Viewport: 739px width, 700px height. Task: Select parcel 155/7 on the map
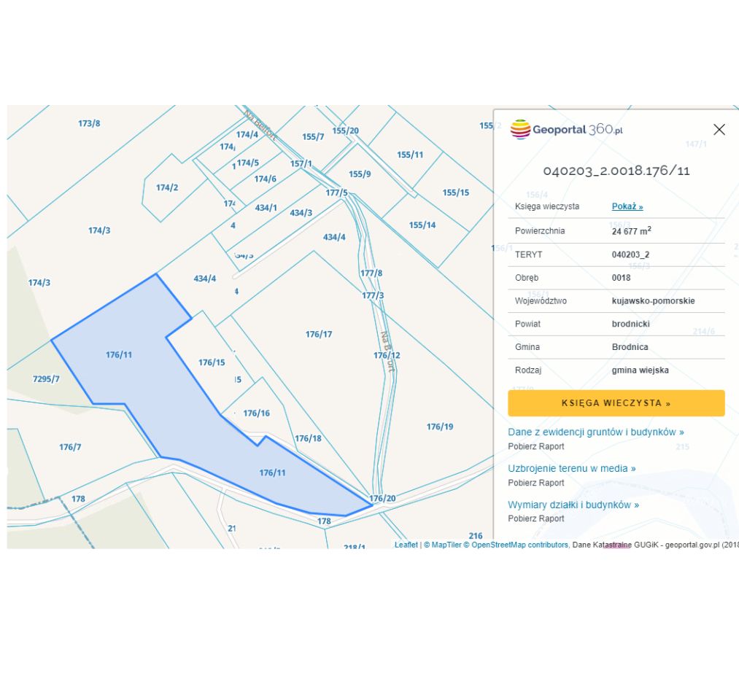[313, 136]
